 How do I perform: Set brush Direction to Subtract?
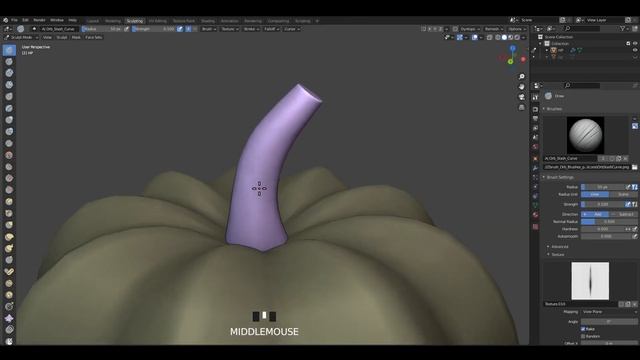(x=623, y=214)
